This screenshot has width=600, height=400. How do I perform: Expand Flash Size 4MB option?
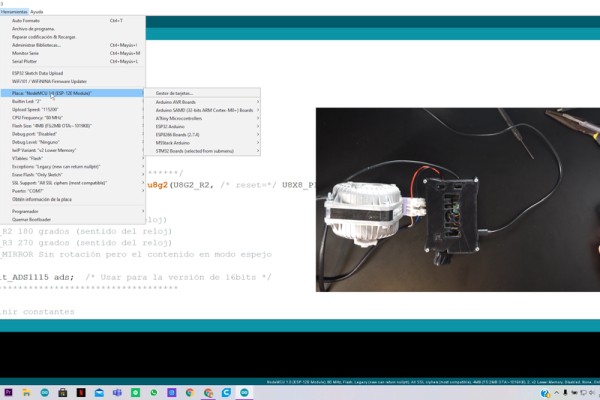(x=73, y=126)
